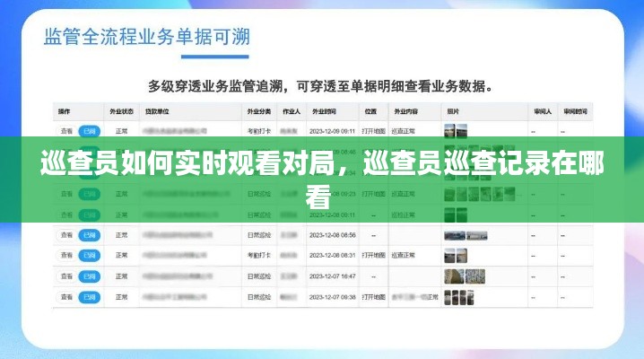This screenshot has width=644, height=359.
Task: Click 查看 in the 2023-12-07 16:47 row
Action: point(65,275)
